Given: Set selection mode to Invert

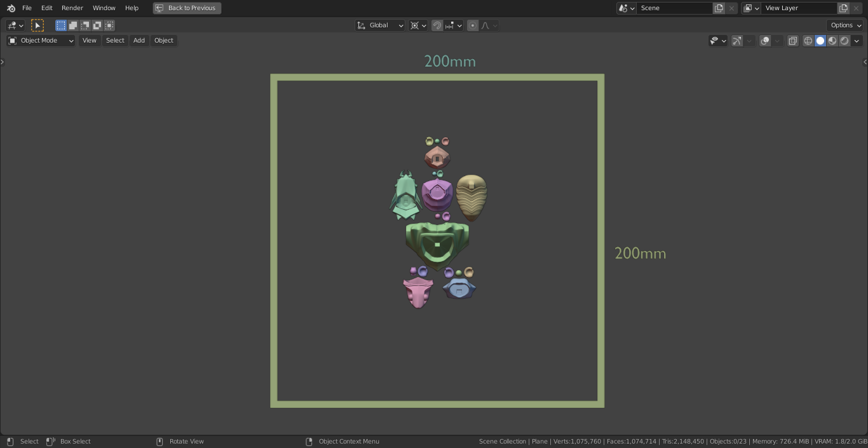Looking at the screenshot, I should (97, 25).
